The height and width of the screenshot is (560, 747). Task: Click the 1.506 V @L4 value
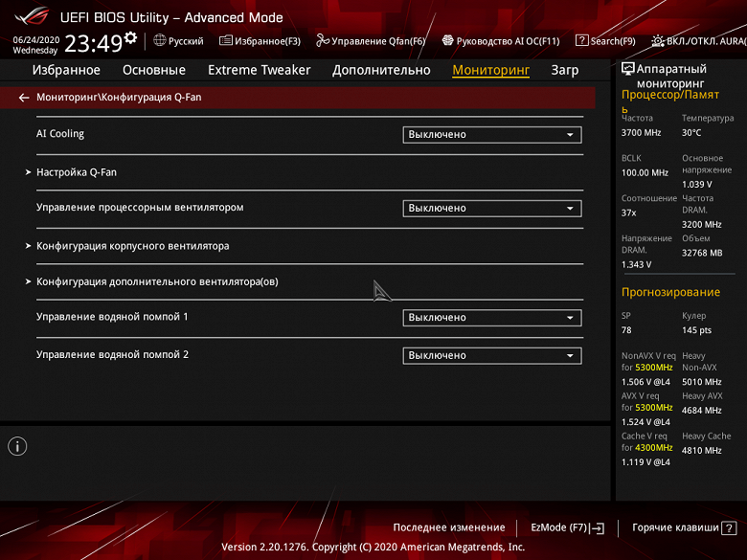[645, 382]
